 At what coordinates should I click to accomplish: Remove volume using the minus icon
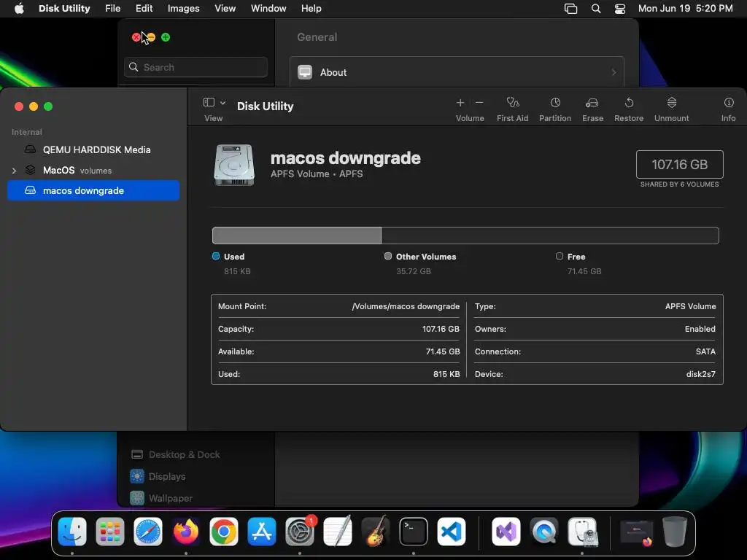click(479, 102)
